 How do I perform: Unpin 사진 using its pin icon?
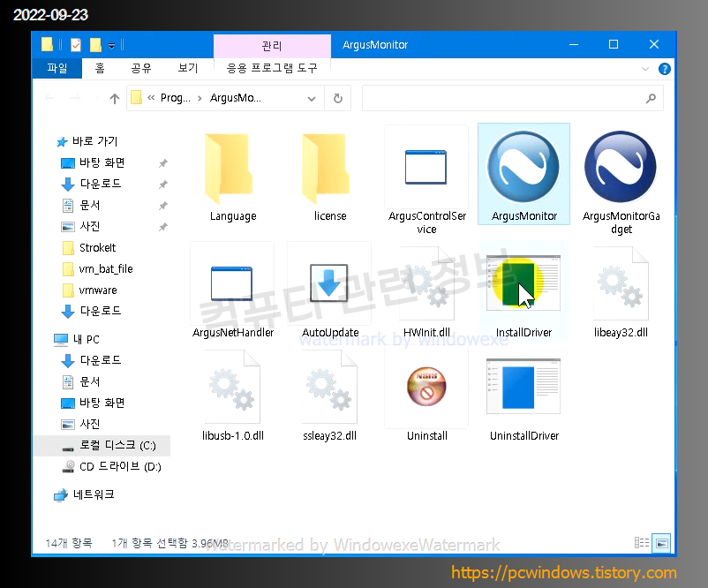[163, 227]
